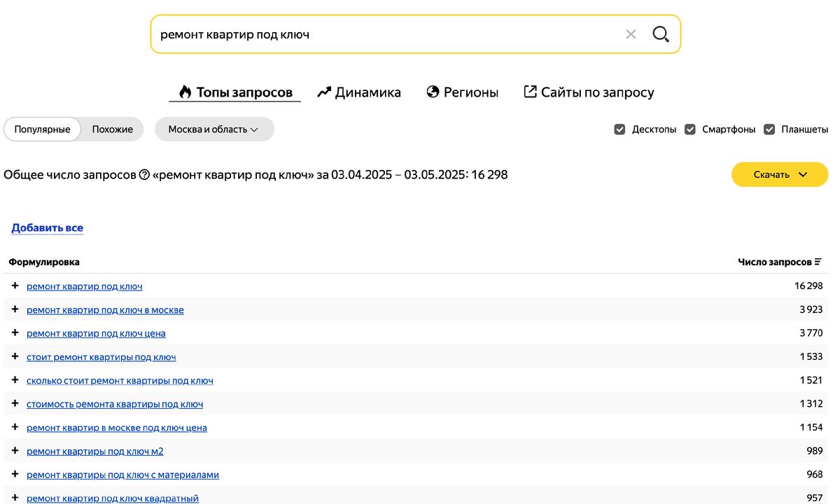Viewport: 840px width, 504px height.
Task: Open link 'стоимость ремонта квартиры под ключ'
Action: (x=115, y=404)
